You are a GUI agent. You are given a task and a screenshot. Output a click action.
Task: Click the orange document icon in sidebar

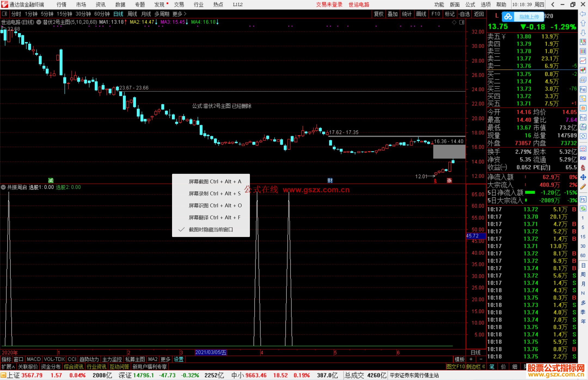tap(583, 108)
